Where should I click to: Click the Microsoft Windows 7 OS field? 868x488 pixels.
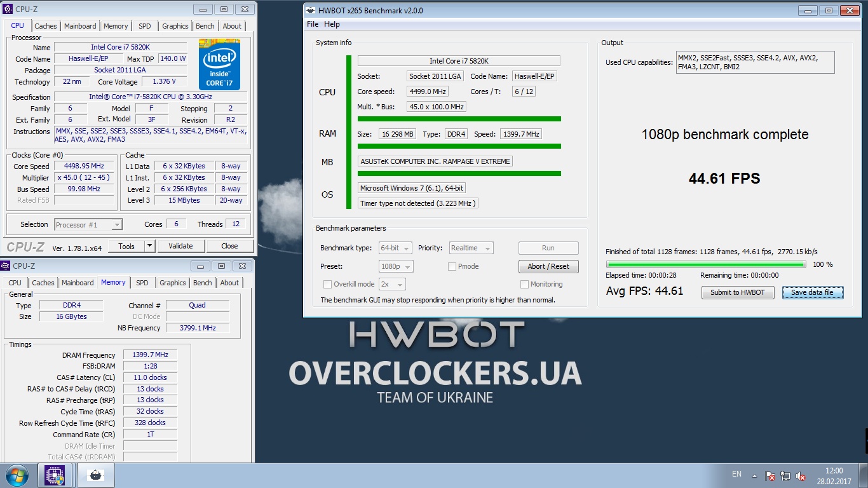412,188
